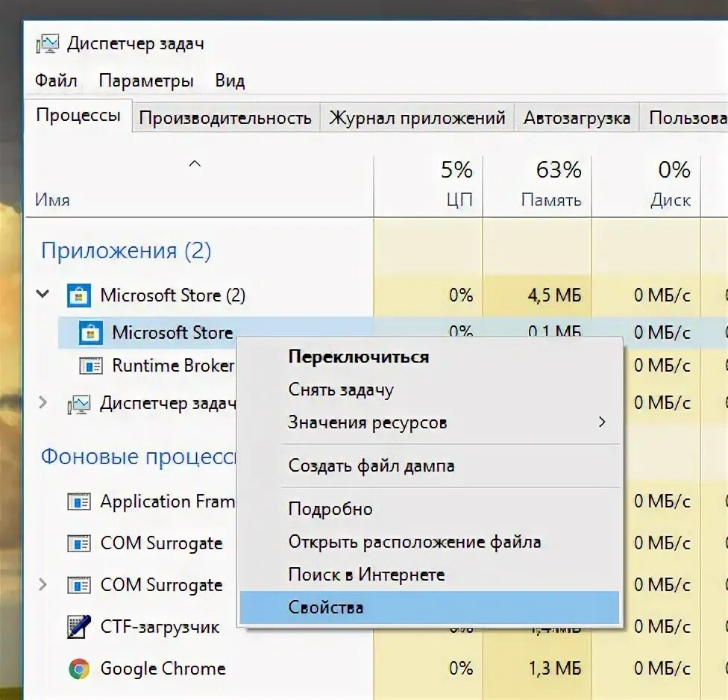
Task: Click the child Microsoft Store process icon
Action: click(90, 333)
